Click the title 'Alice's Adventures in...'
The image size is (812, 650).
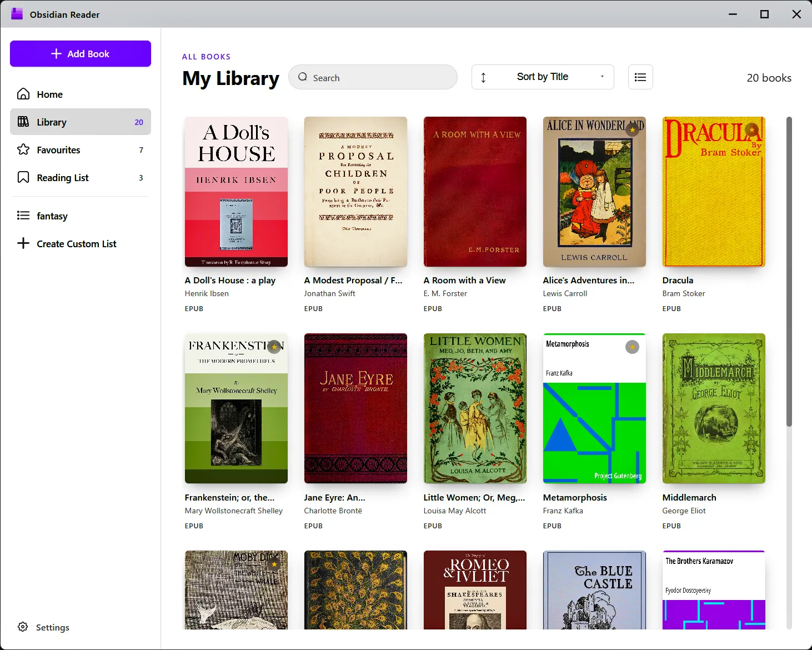click(x=589, y=281)
